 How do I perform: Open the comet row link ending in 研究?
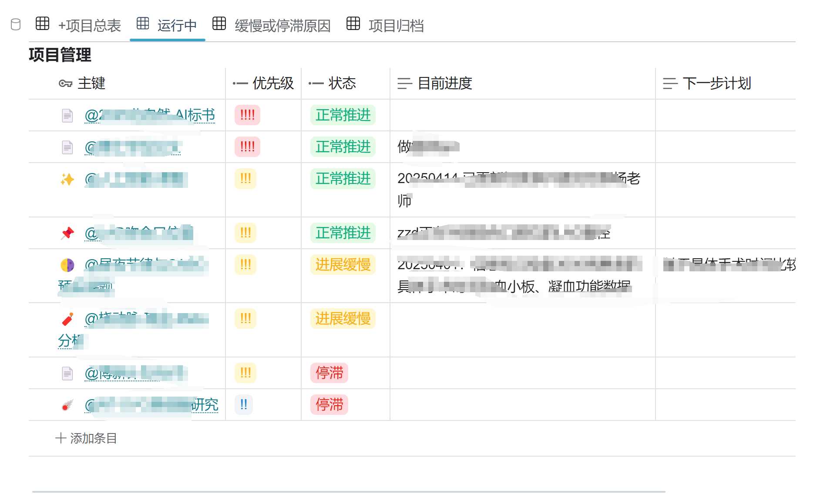pyautogui.click(x=151, y=405)
